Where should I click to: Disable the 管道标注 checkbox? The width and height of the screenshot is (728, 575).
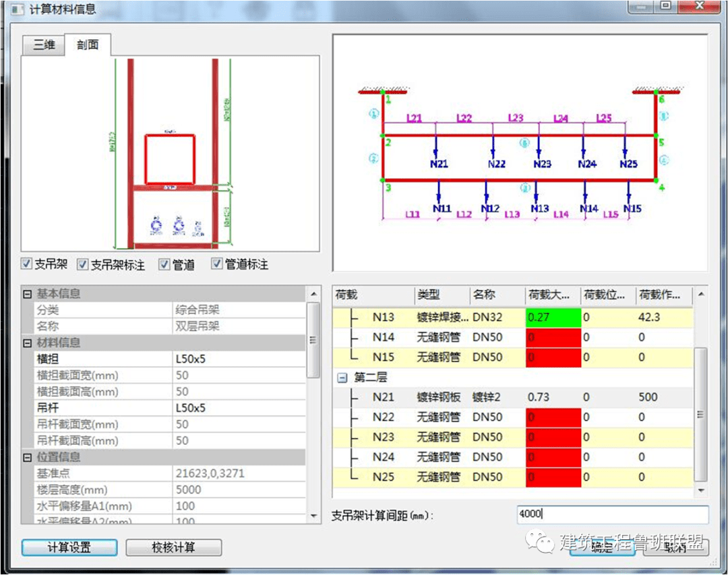216,264
